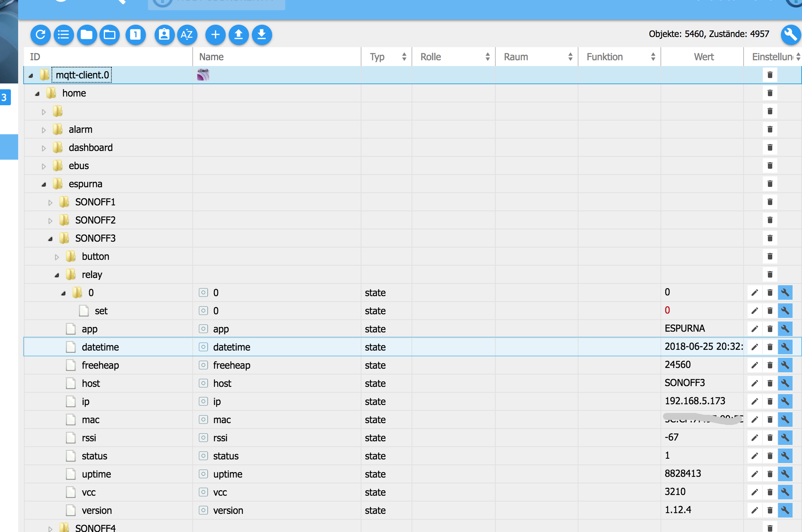This screenshot has width=802, height=532.
Task: Click the 2018-06-25 datetime value
Action: click(704, 347)
